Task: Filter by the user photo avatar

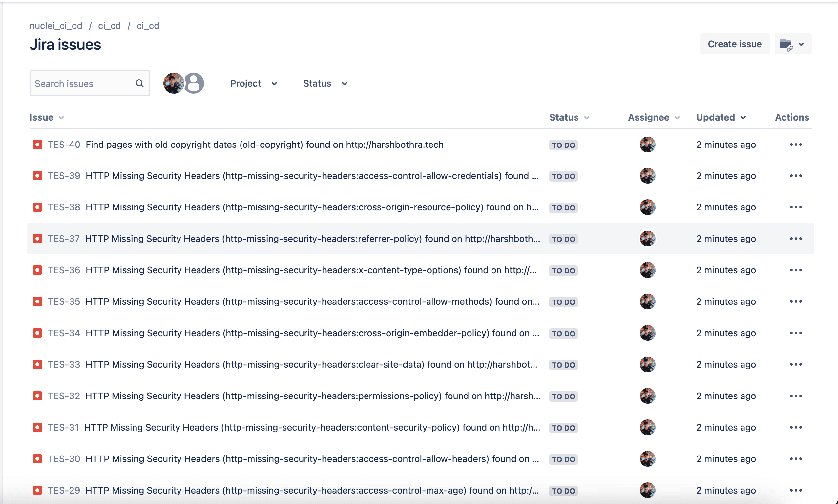Action: [x=173, y=83]
